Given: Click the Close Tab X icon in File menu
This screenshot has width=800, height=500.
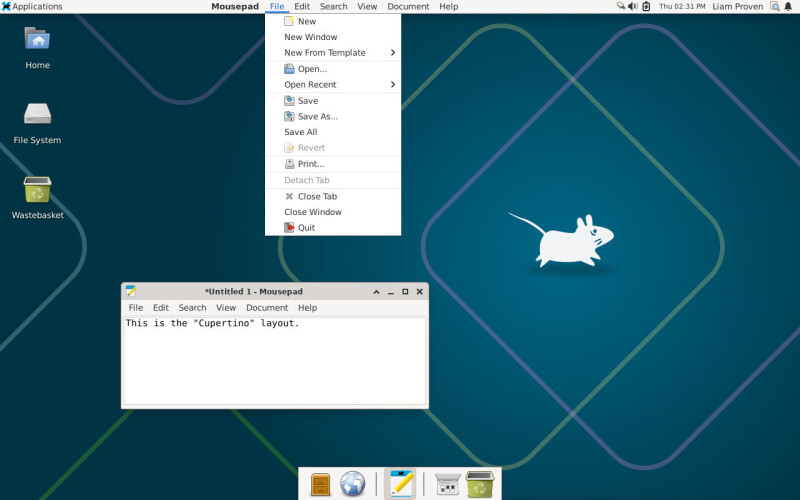Looking at the screenshot, I should click(x=289, y=196).
